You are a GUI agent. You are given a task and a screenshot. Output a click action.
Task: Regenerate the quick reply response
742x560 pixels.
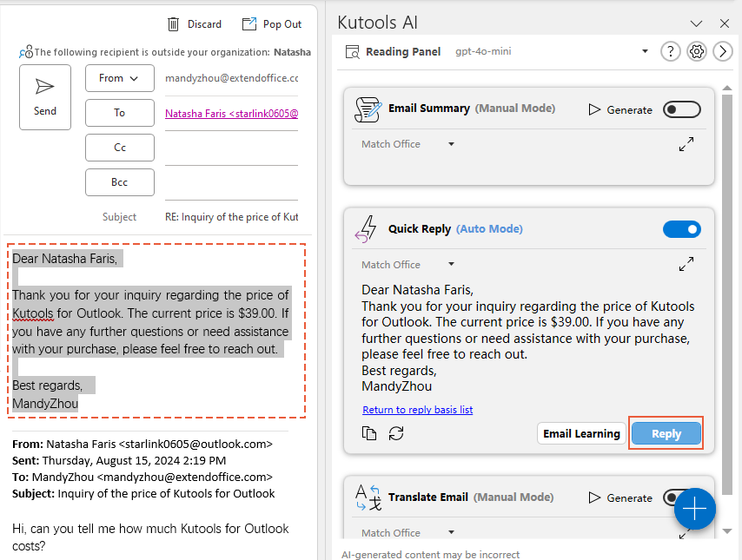(x=396, y=432)
